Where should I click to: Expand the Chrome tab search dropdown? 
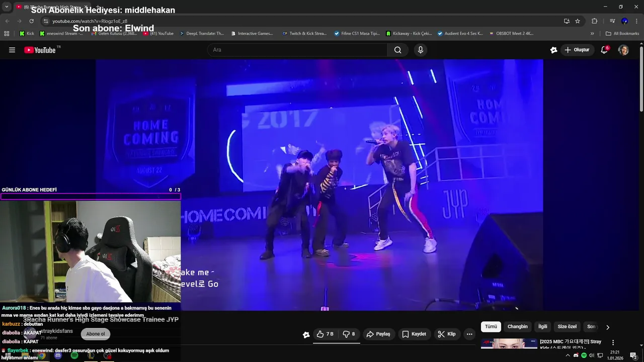point(7,7)
